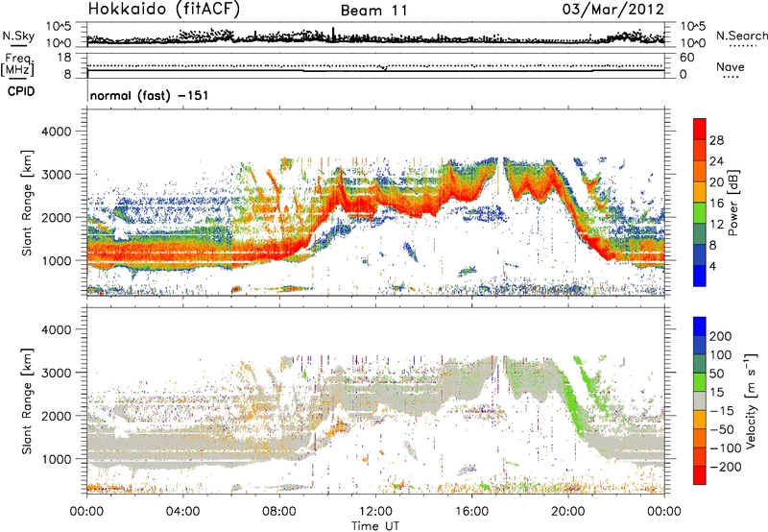Select the 'Freq. [MHz]' axis label

(x=18, y=65)
